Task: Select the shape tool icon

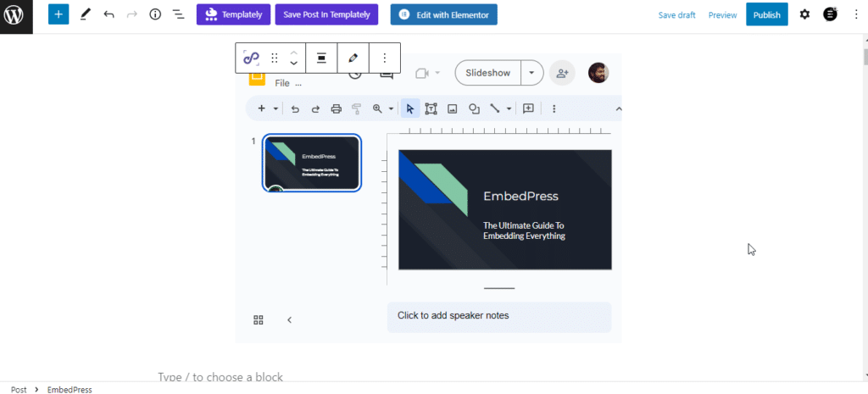Action: click(x=474, y=109)
